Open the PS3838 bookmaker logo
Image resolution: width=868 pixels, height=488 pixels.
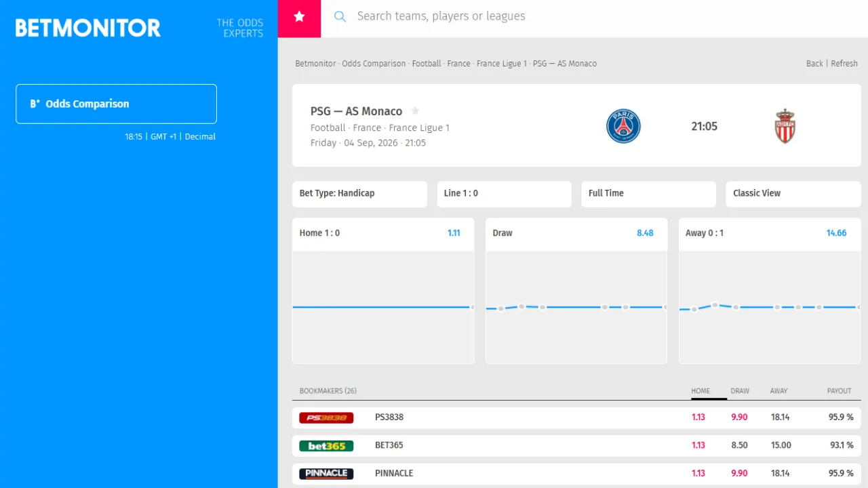click(x=326, y=418)
